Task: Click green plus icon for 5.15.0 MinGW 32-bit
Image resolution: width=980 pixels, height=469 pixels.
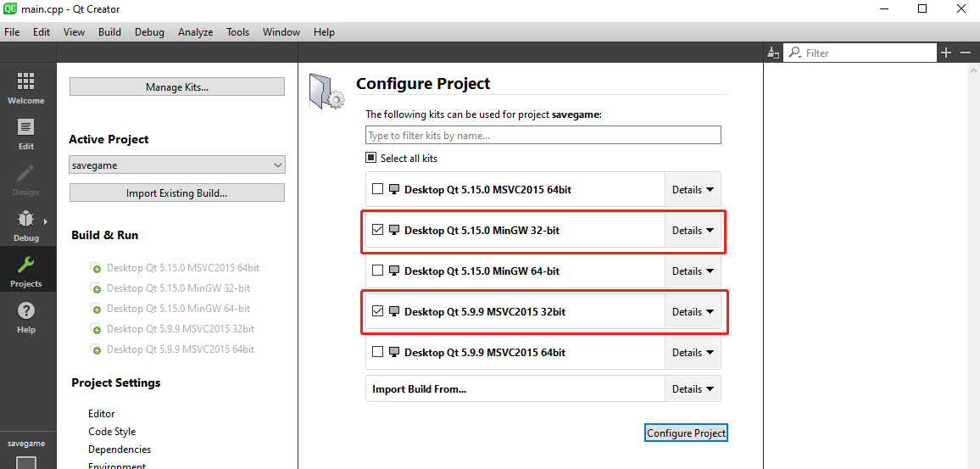Action: [97, 289]
